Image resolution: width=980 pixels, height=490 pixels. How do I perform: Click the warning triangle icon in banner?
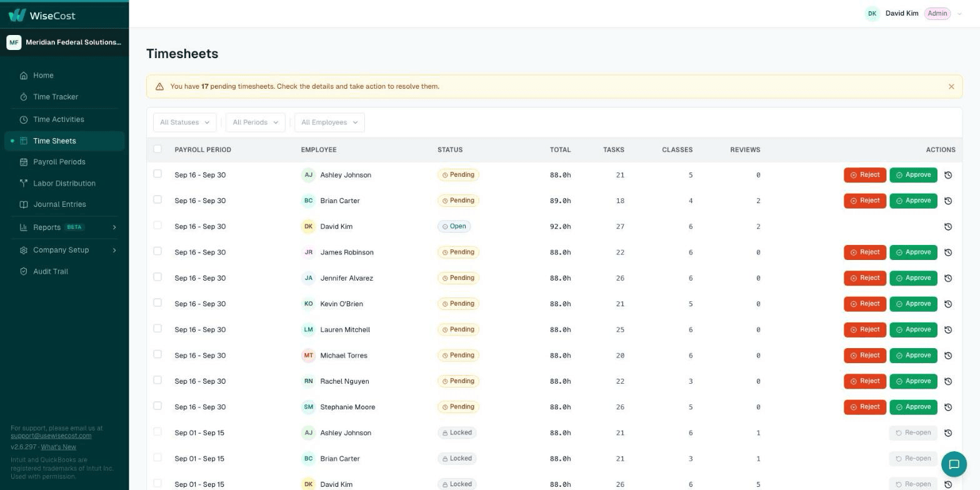coord(159,87)
